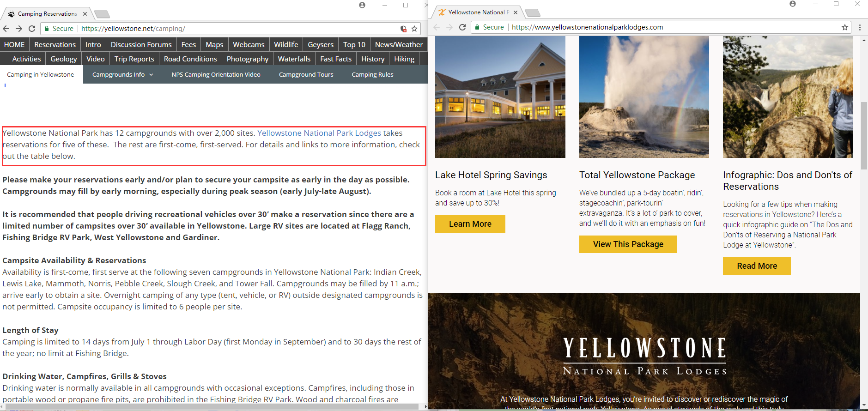868x411 pixels.
Task: Open Intro menu item
Action: [x=93, y=45]
